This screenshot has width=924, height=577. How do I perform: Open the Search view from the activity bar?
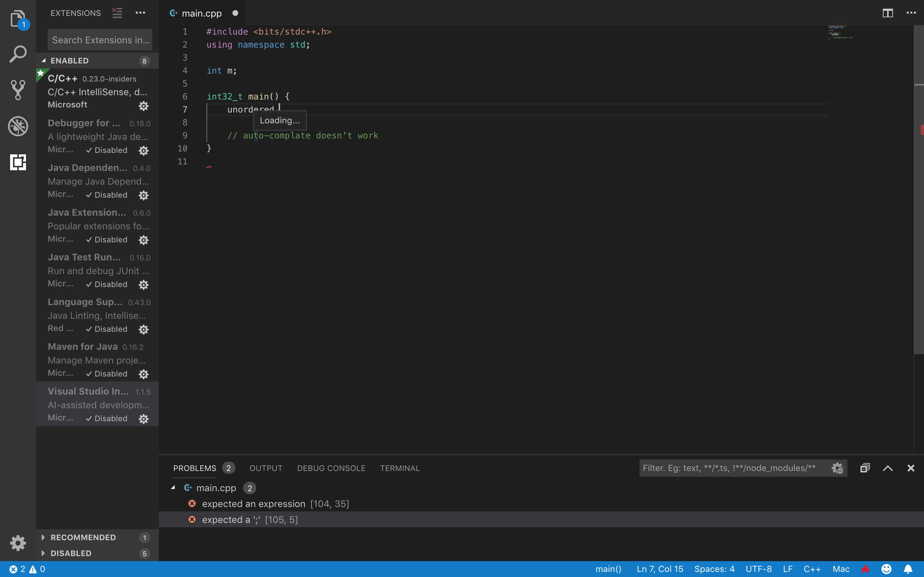(18, 53)
